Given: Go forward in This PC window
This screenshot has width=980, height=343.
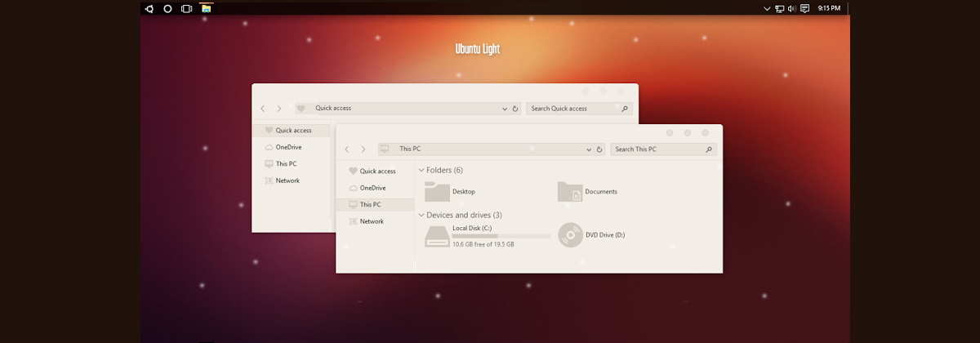Looking at the screenshot, I should pyautogui.click(x=363, y=149).
